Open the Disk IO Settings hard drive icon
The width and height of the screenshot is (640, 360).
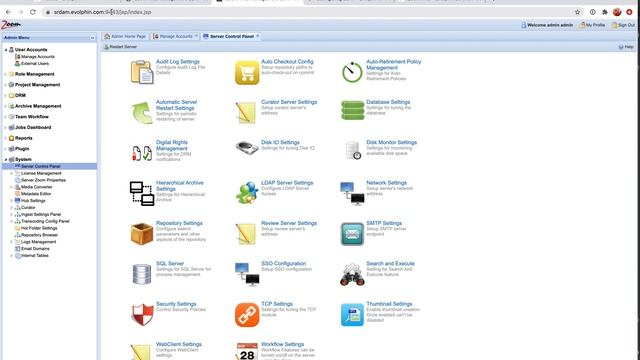tap(247, 147)
